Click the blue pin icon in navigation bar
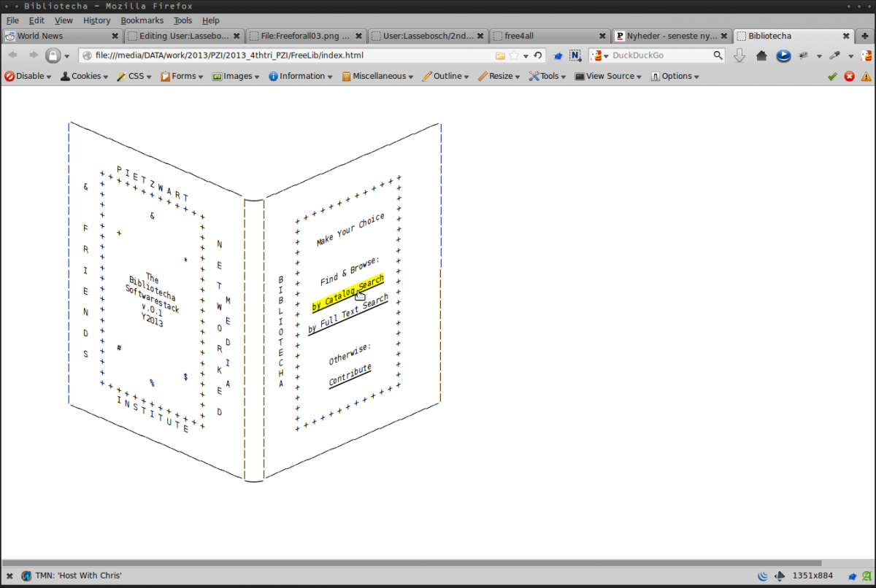876x588 pixels. click(x=558, y=55)
